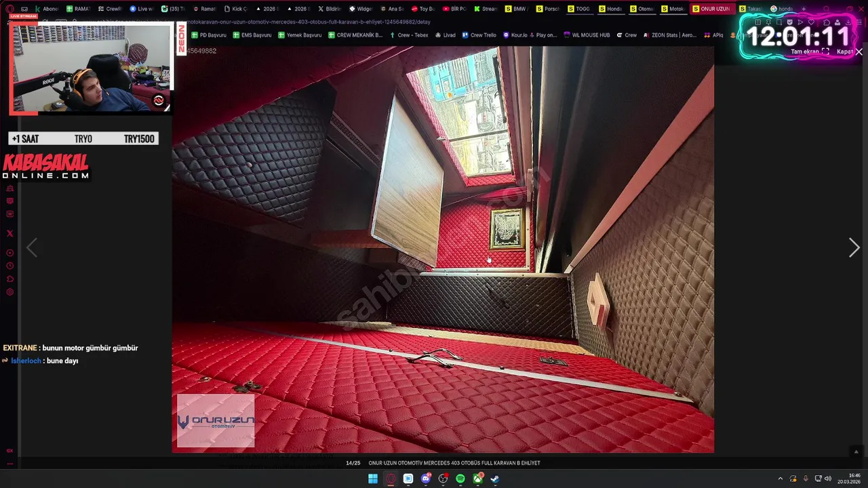Image resolution: width=868 pixels, height=488 pixels.
Task: Switch to Tam ekran fullscreen view
Action: pyautogui.click(x=810, y=52)
